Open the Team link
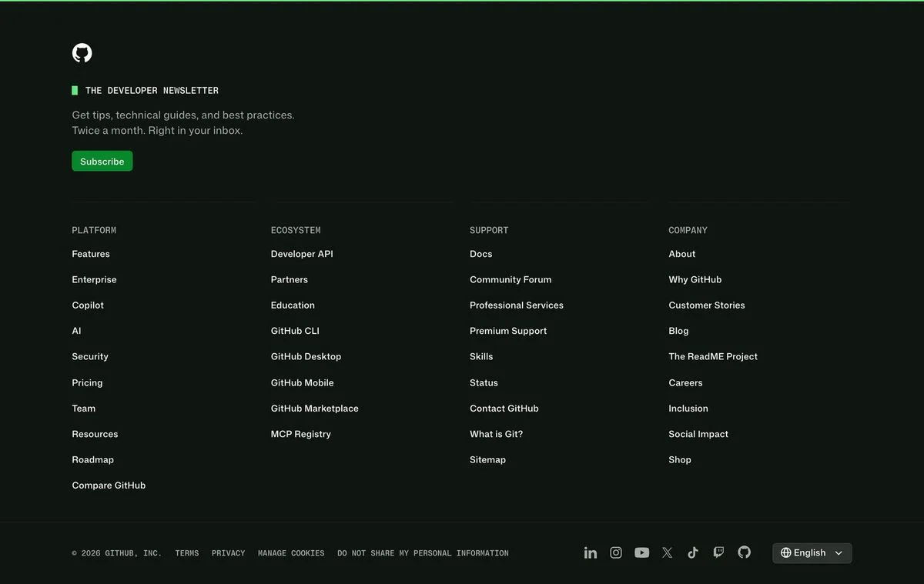This screenshot has width=924, height=584. tap(84, 409)
